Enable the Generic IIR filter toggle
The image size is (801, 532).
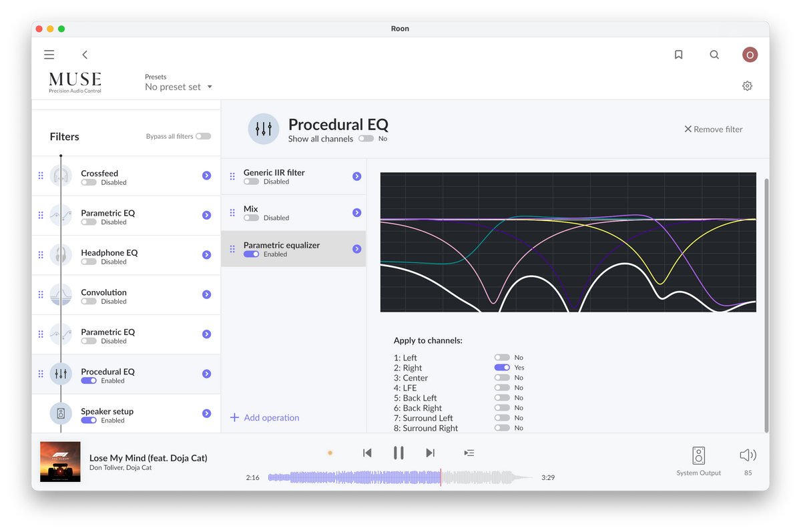pos(251,182)
